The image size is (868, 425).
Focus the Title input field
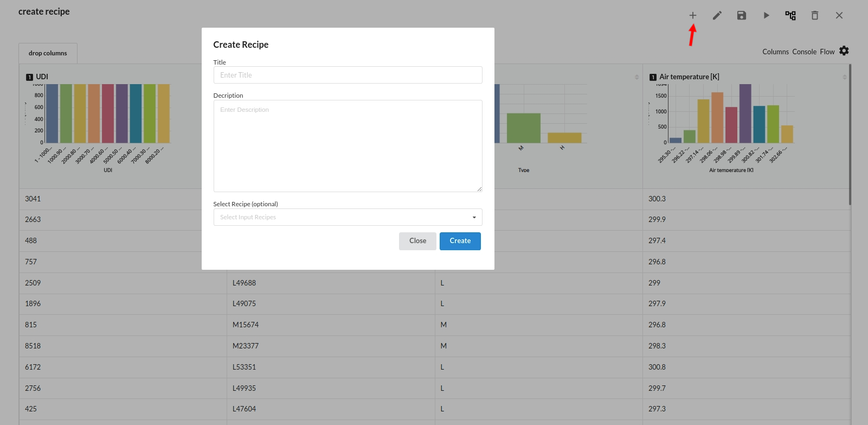(x=348, y=75)
